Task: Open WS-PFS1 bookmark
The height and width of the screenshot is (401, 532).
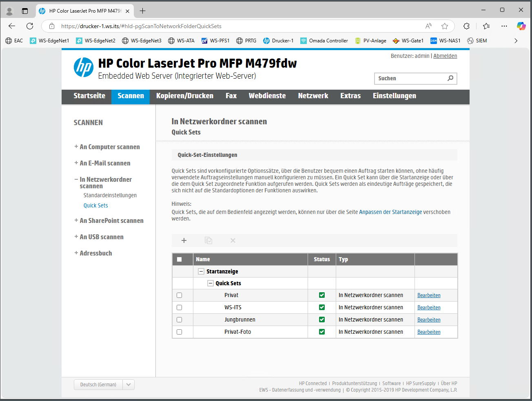Action: tap(215, 41)
